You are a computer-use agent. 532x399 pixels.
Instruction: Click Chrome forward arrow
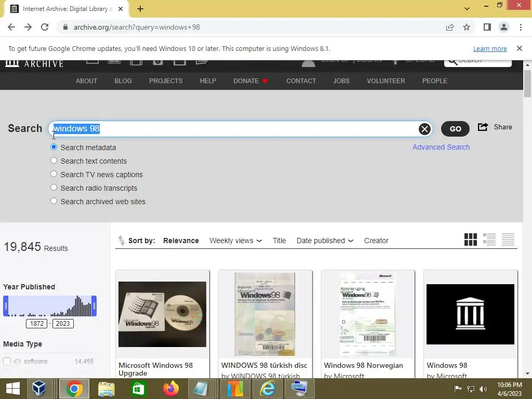coord(28,27)
